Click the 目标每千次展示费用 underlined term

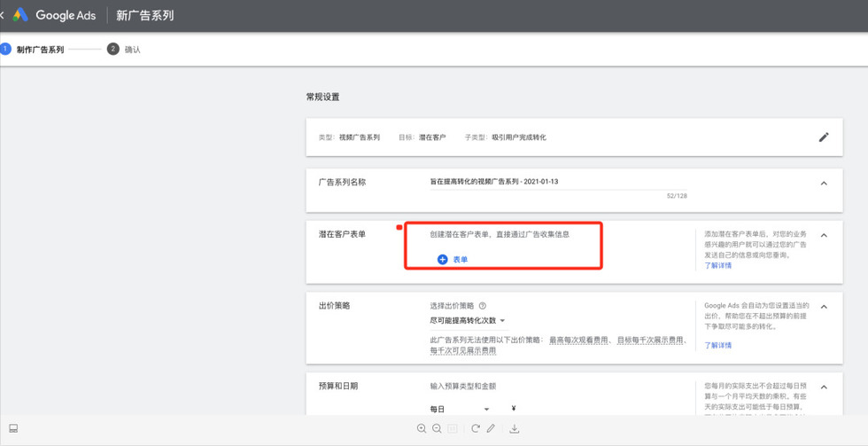[650, 340]
